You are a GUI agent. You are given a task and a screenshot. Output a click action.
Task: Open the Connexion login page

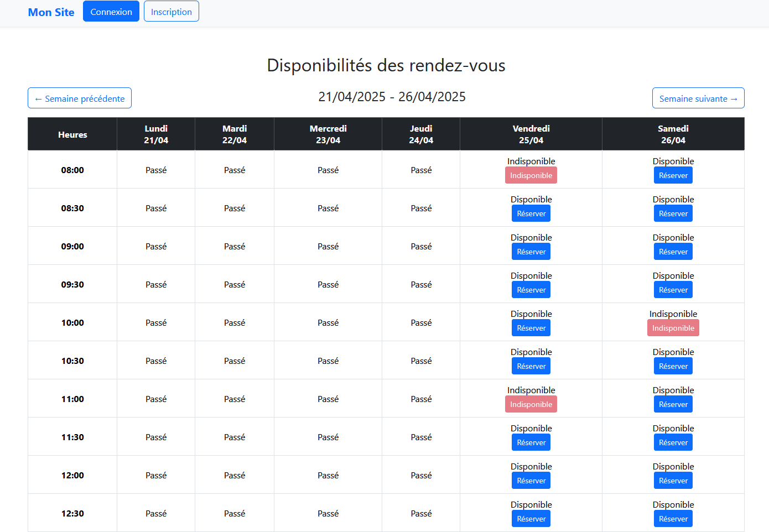111,12
